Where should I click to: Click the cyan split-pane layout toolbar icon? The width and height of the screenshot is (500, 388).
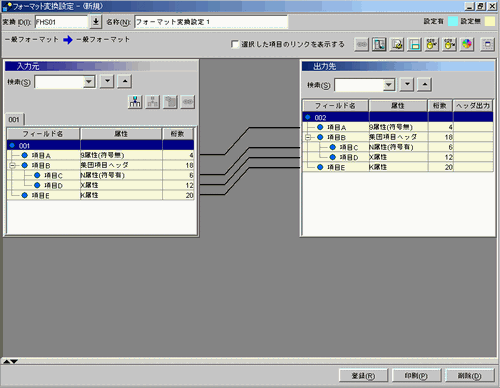(414, 44)
